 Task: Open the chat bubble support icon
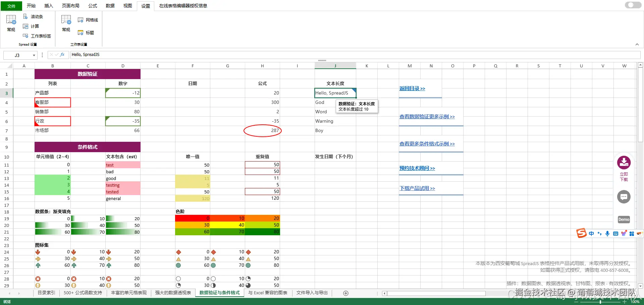point(624,197)
